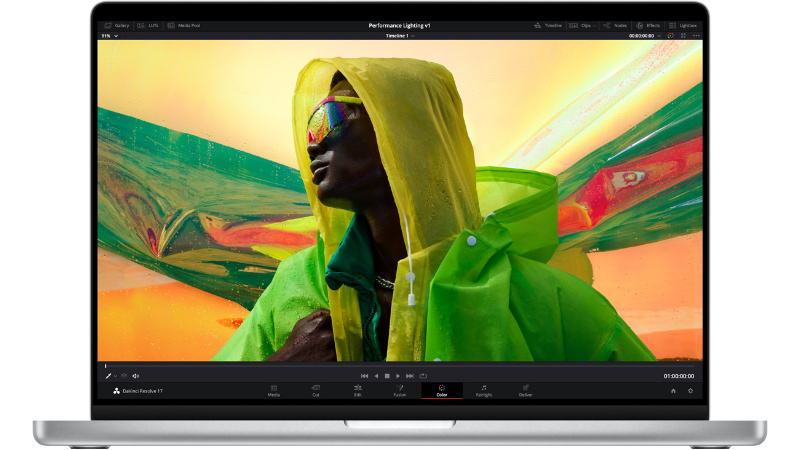800x450 pixels.
Task: Show the Nodes editor panel
Action: (x=615, y=26)
